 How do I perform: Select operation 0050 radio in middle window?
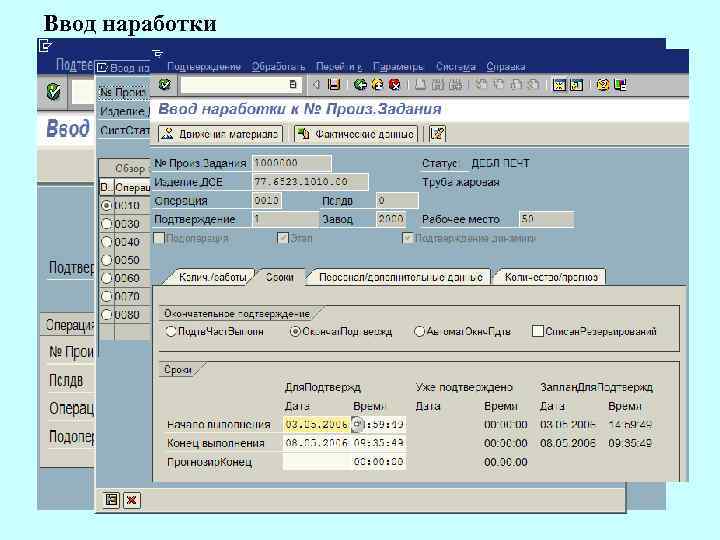click(x=107, y=260)
